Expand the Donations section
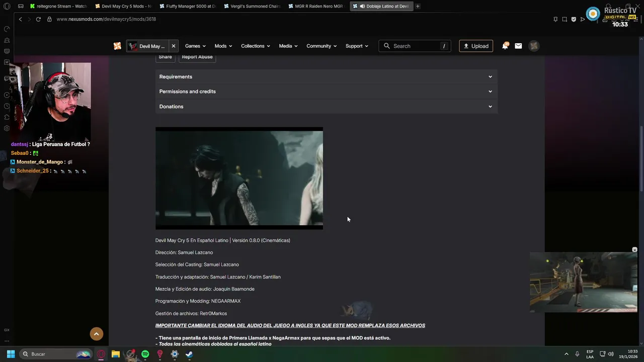Image resolution: width=644 pixels, height=362 pixels. [x=326, y=107]
